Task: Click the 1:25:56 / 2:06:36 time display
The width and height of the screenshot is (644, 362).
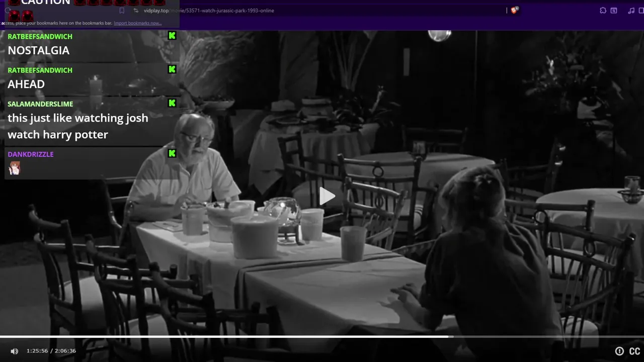Action: [51, 351]
